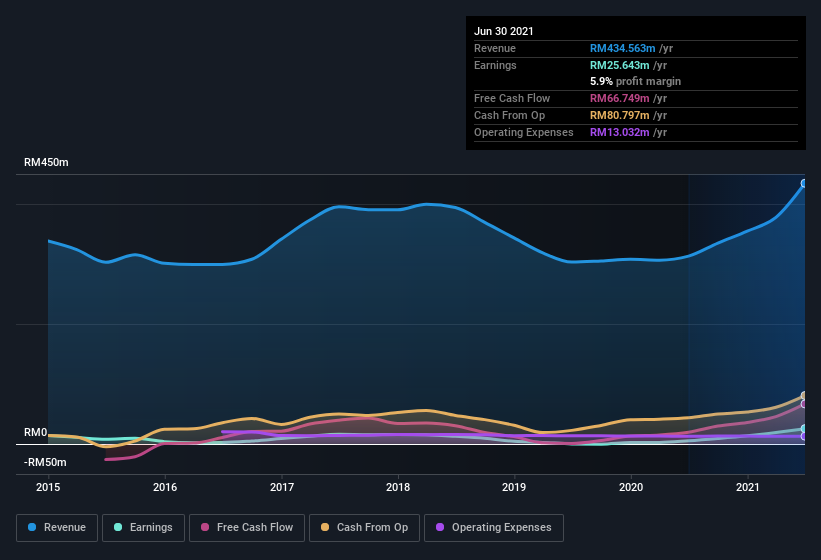The image size is (821, 560).
Task: Toggle the Cash From Op legend series
Action: (364, 528)
